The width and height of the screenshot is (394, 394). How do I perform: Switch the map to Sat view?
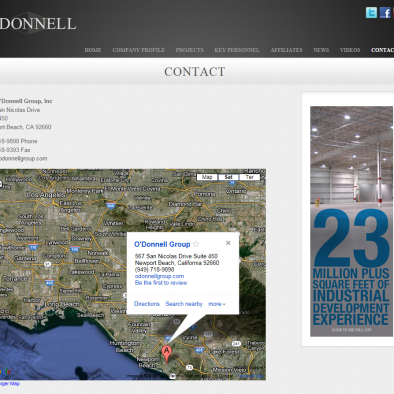228,177
